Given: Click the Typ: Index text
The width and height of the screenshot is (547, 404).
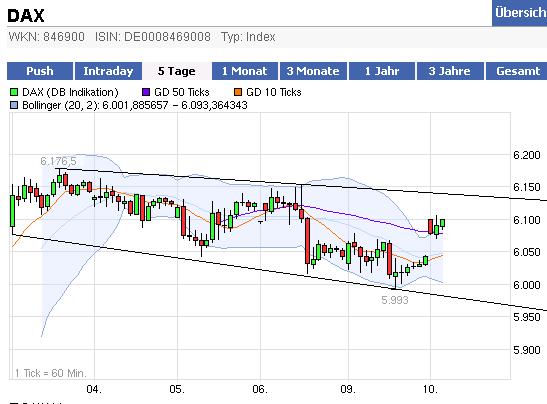Looking at the screenshot, I should point(248,37).
